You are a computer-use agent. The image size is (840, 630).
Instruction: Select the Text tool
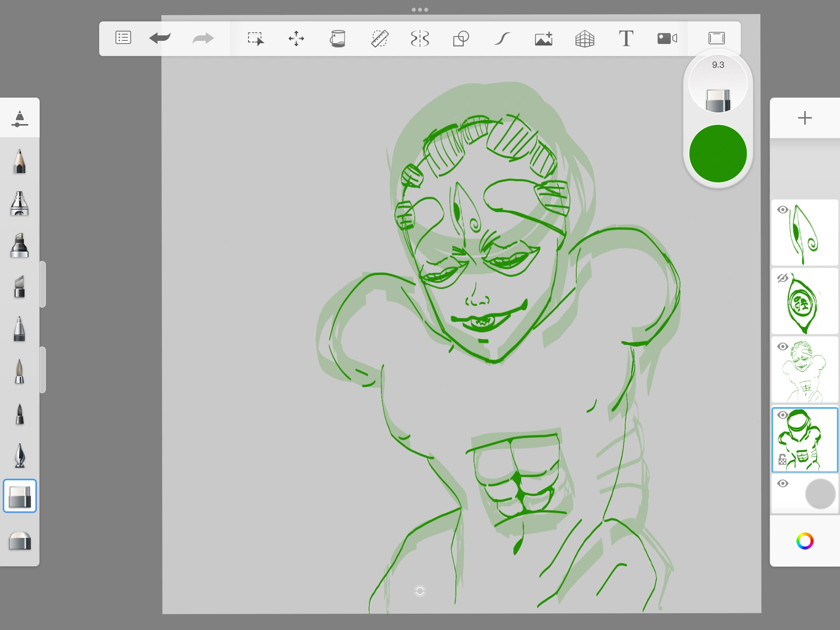pos(626,38)
